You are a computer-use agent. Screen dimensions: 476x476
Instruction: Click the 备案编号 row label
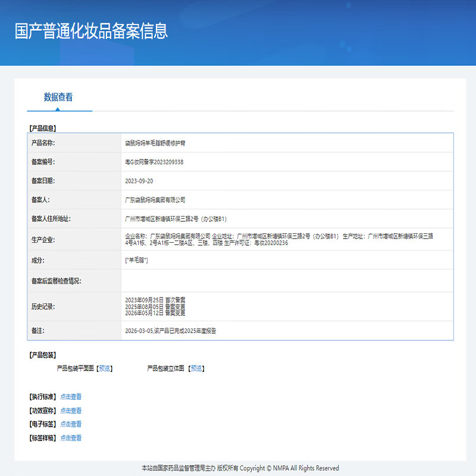coord(43,162)
